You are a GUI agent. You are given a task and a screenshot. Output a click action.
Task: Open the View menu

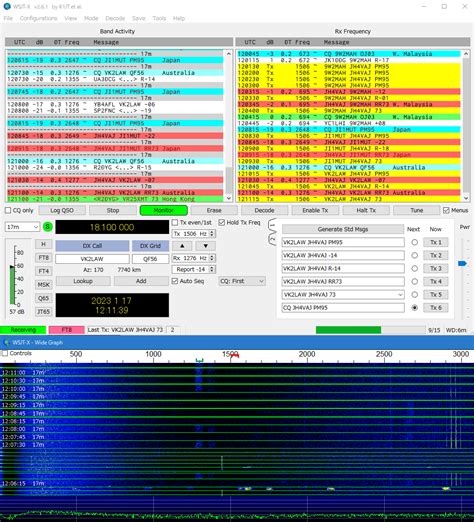71,18
